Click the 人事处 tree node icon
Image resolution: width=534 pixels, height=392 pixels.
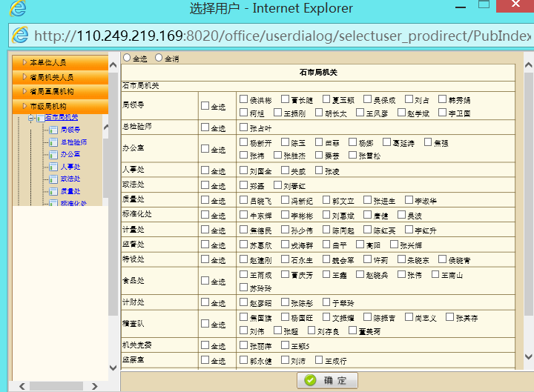53,167
